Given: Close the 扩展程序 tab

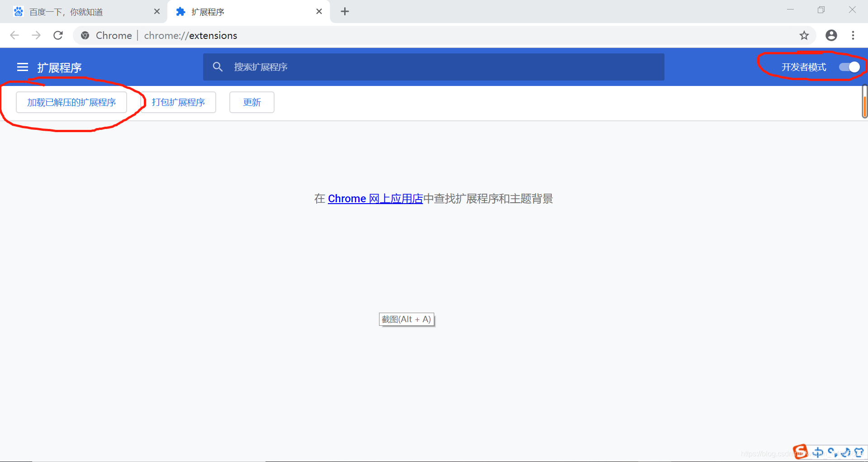Looking at the screenshot, I should pyautogui.click(x=319, y=11).
